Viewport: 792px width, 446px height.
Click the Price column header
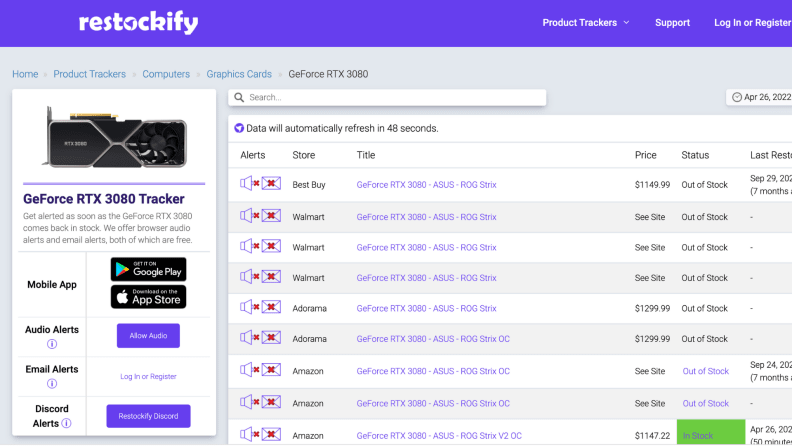[x=646, y=155]
